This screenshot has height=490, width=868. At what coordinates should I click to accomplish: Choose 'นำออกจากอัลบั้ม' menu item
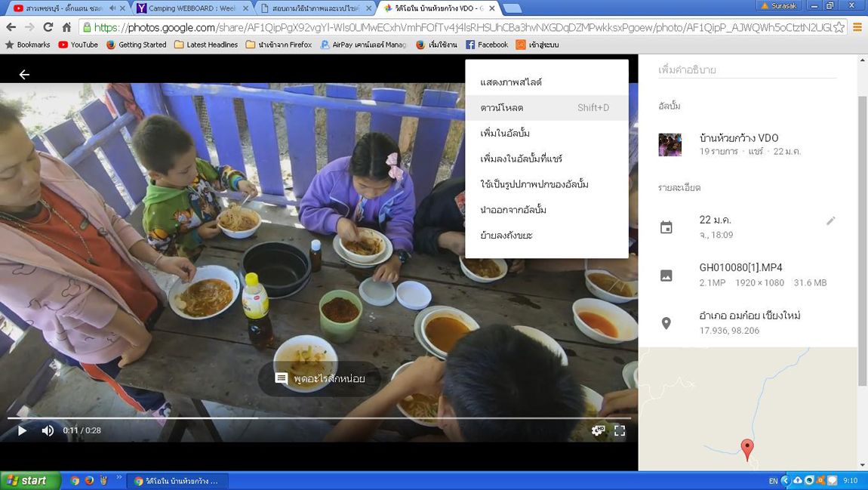546,209
